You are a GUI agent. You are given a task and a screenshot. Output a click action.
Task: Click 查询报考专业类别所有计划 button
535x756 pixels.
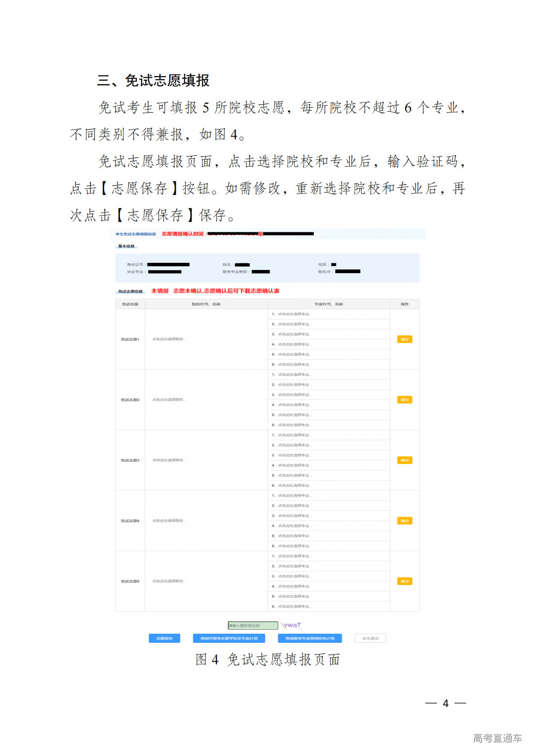point(310,638)
